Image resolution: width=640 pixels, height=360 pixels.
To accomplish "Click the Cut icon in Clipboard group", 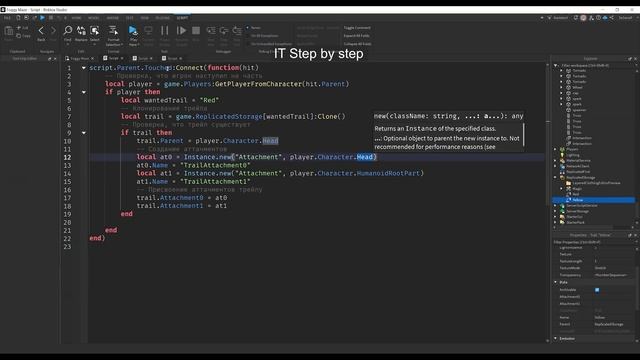I will [19, 28].
